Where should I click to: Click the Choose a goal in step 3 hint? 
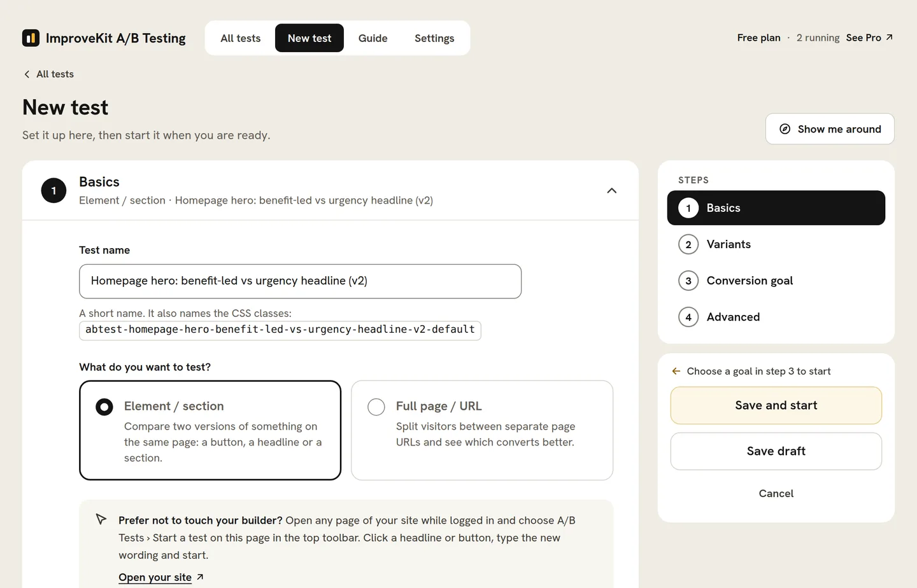(x=758, y=371)
